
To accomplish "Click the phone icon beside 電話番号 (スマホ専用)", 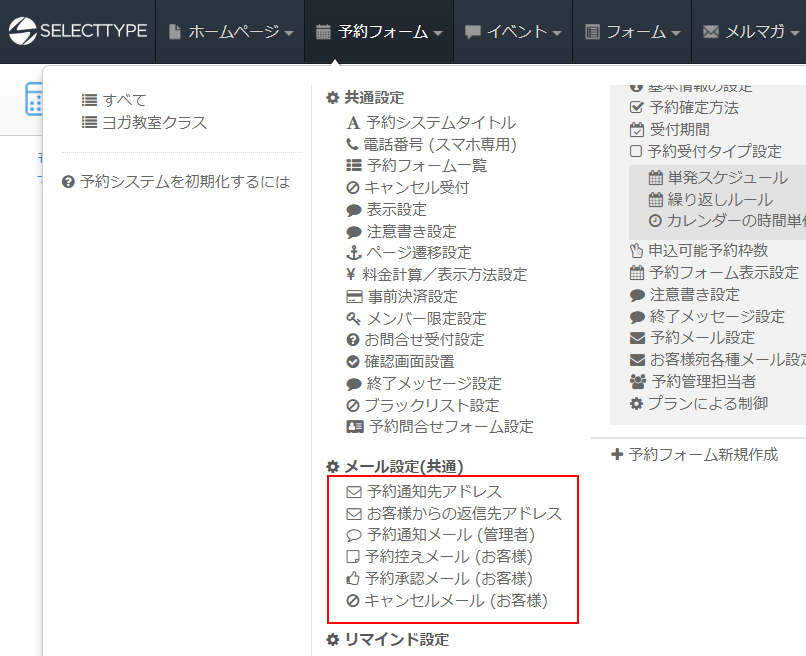I will (x=353, y=144).
